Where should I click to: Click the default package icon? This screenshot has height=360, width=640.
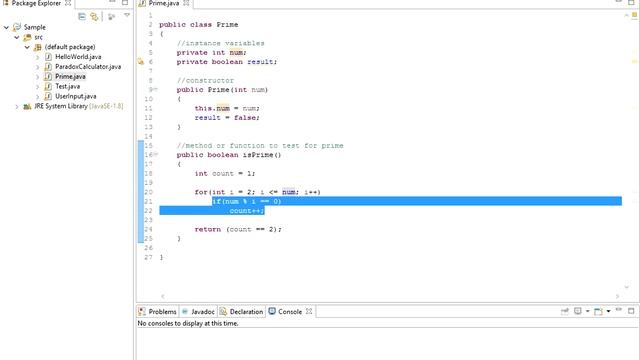(38, 47)
